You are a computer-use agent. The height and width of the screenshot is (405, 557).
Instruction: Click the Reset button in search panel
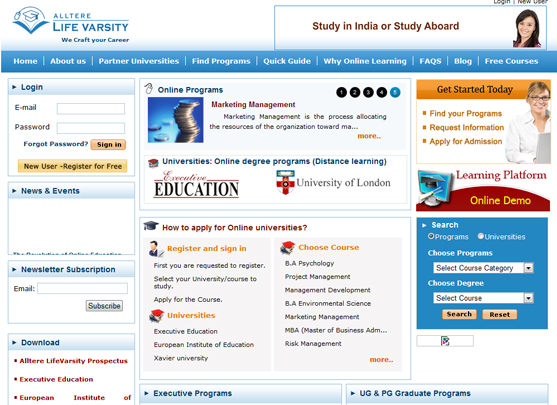pyautogui.click(x=499, y=314)
